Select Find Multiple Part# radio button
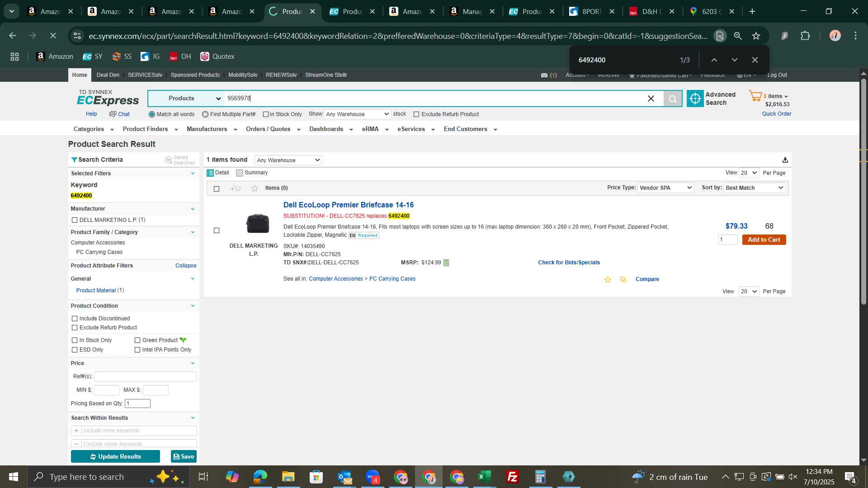868x488 pixels. 205,114
